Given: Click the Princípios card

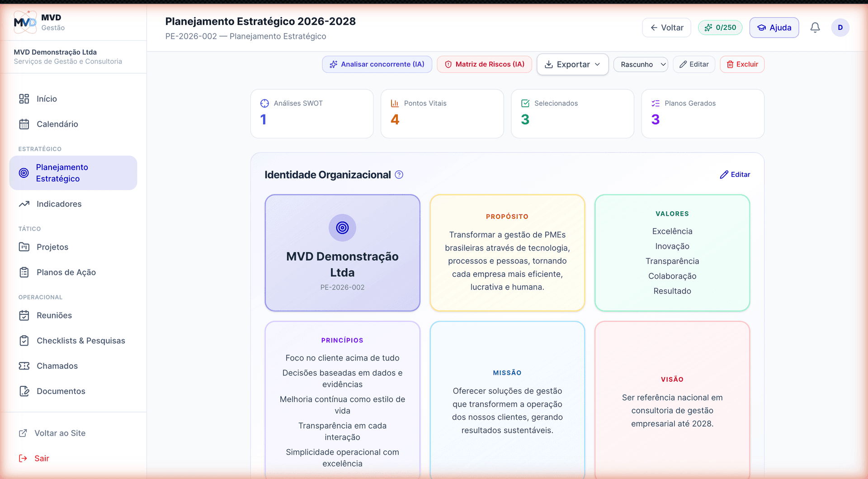Looking at the screenshot, I should (x=342, y=400).
